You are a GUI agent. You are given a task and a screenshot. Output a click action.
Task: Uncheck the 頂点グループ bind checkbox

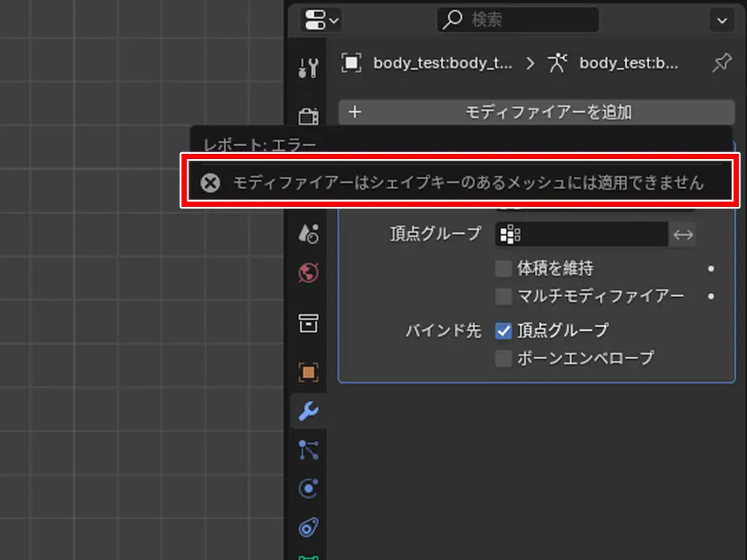[504, 330]
